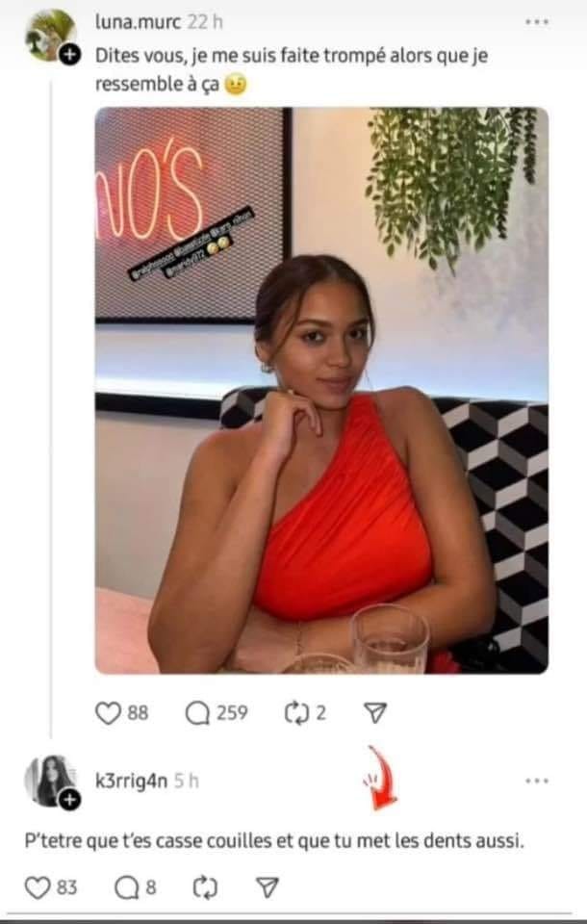View the 88 likes count on post
Viewport: 587px width, 924px height.
click(x=138, y=713)
